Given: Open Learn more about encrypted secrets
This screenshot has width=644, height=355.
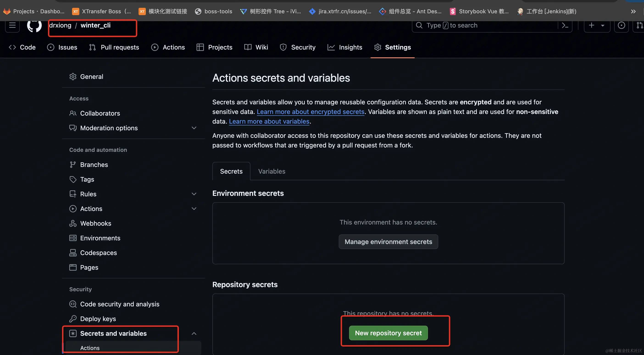Looking at the screenshot, I should 311,112.
